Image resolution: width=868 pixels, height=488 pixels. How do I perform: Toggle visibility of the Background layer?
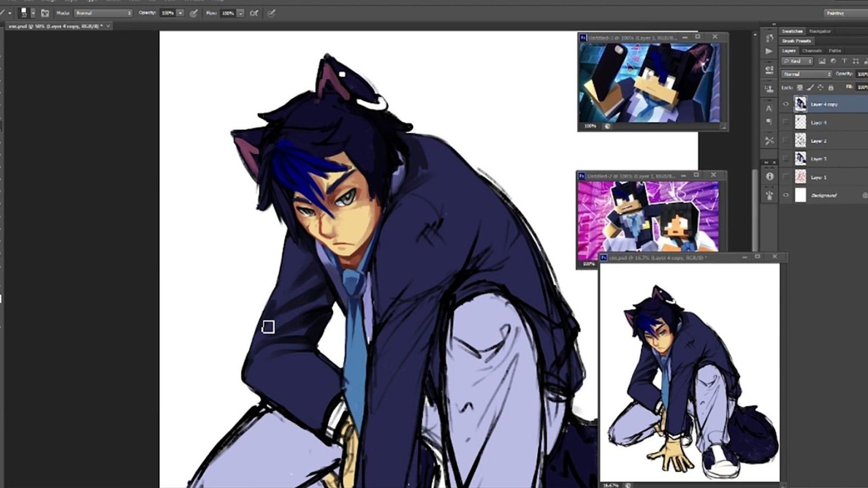[786, 195]
